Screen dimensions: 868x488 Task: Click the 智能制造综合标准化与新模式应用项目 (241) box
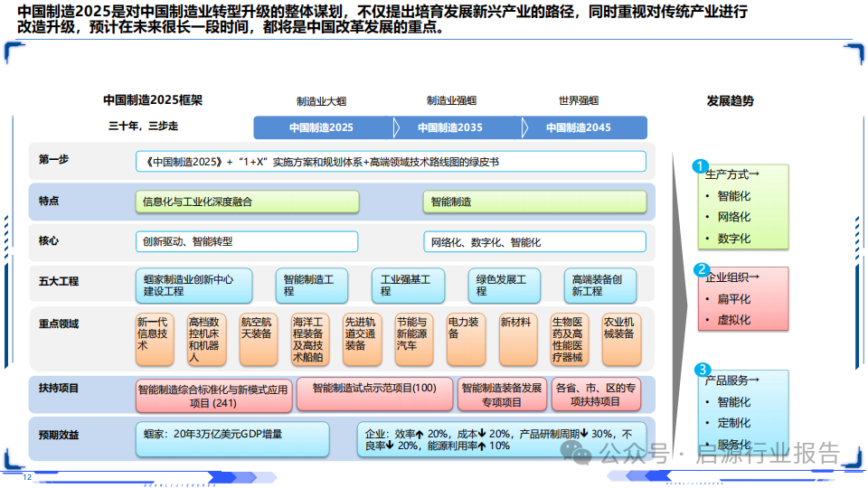[x=213, y=395]
